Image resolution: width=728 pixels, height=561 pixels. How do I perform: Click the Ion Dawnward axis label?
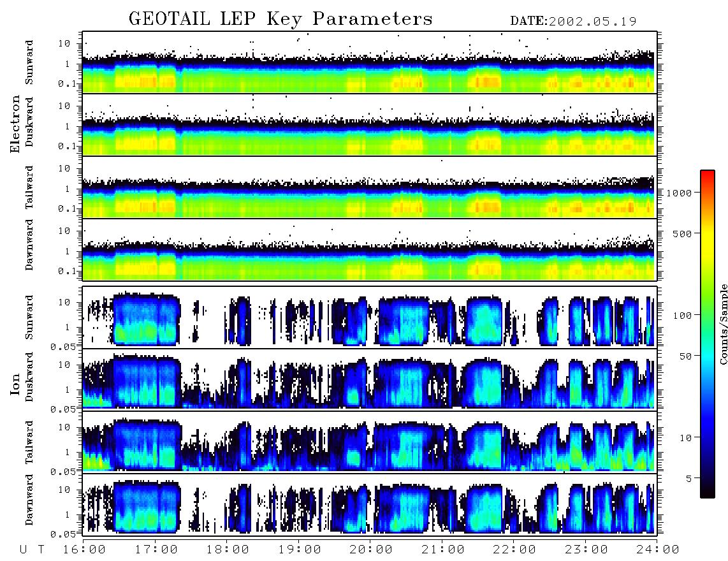click(x=29, y=500)
